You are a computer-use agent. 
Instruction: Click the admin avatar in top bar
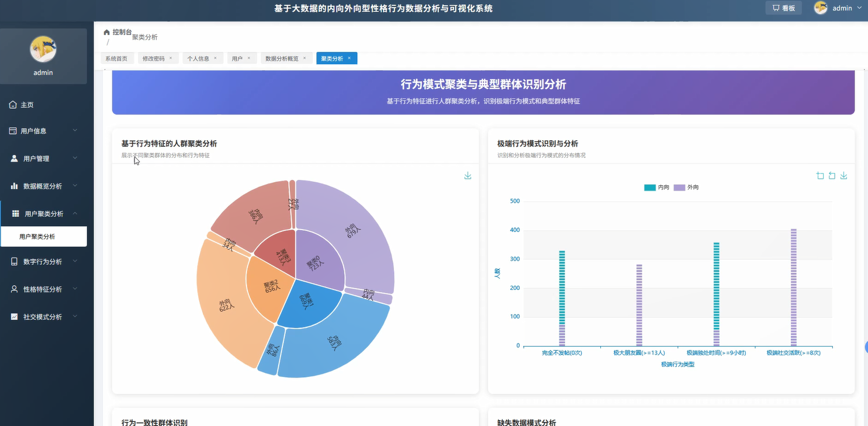point(821,8)
